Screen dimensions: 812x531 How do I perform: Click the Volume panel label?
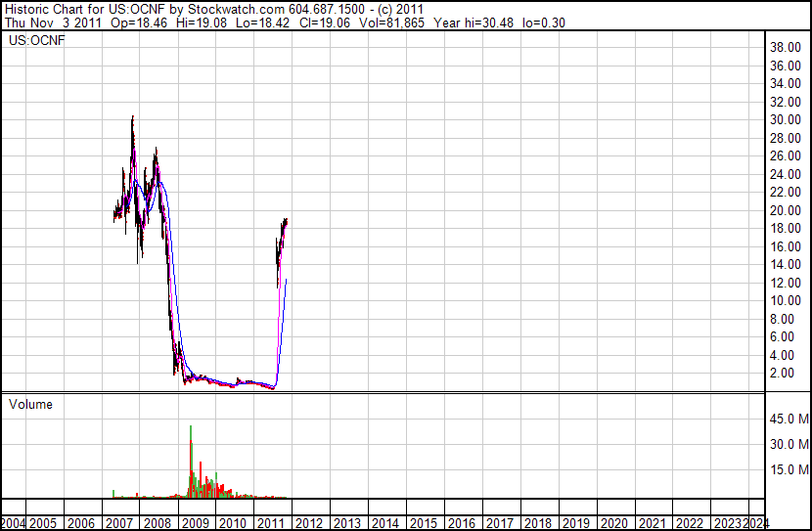pos(30,404)
